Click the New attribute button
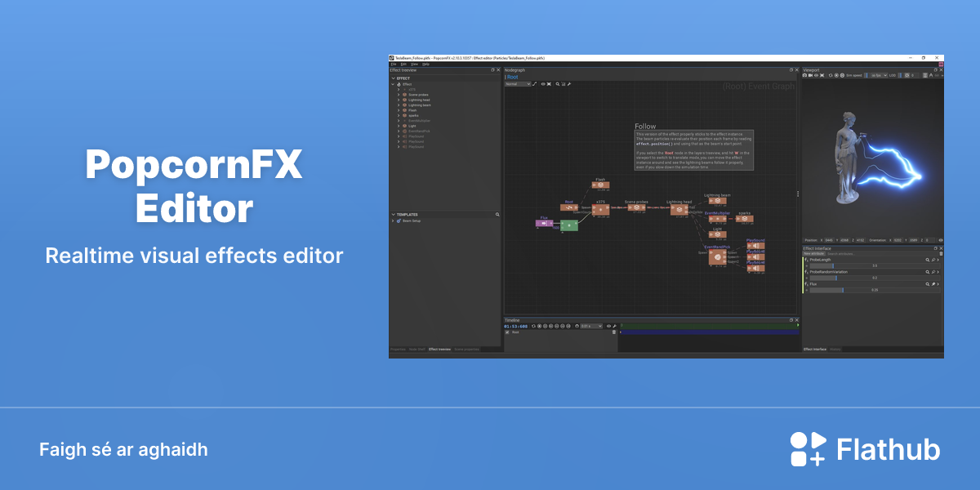This screenshot has width=980, height=490. coord(813,254)
